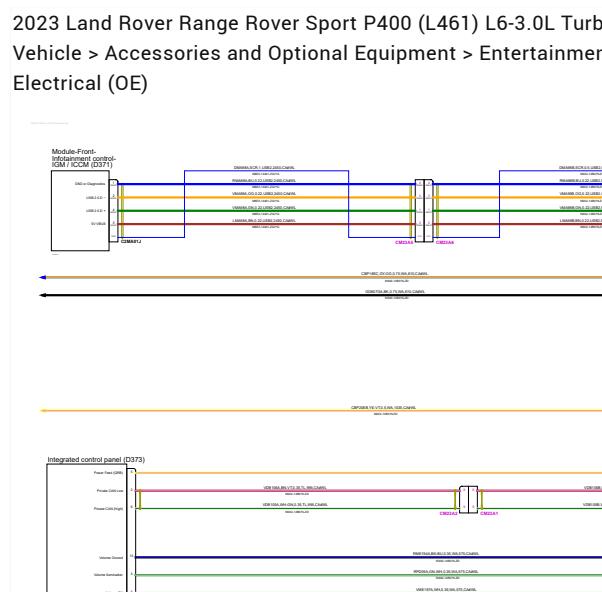Image resolution: width=602 pixels, height=592 pixels.
Task: Click the black arrowhead ending the black wire
Action: [43, 295]
